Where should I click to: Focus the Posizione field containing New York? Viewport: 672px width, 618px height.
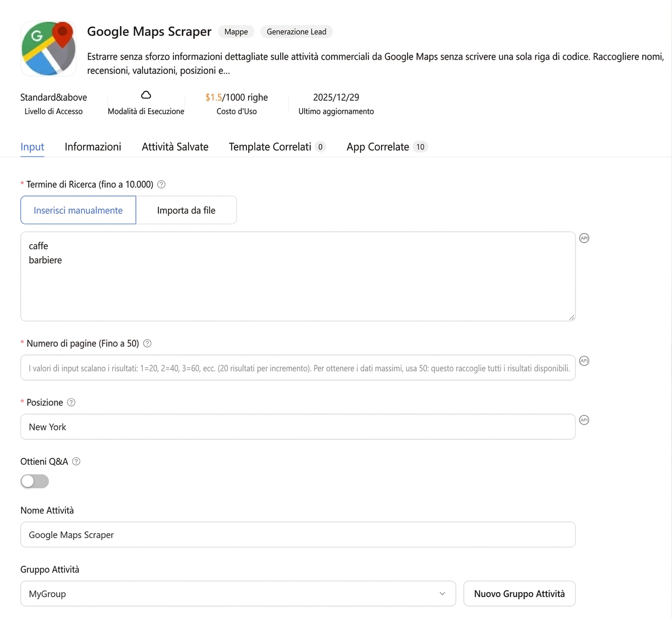298,427
